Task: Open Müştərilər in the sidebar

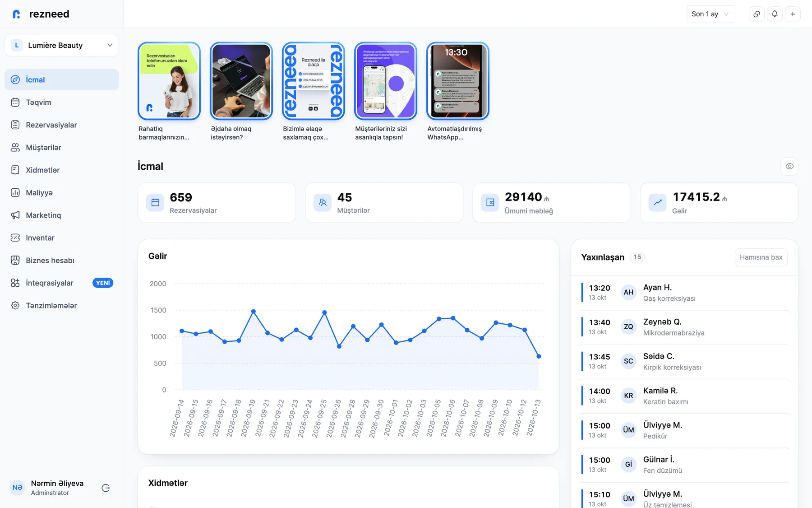Action: [x=62, y=147]
